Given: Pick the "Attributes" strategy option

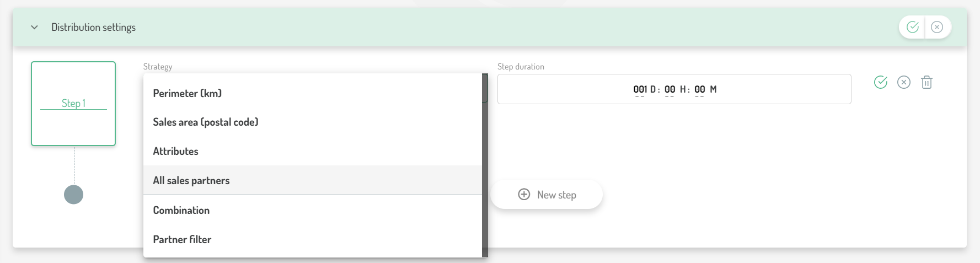Looking at the screenshot, I should [x=175, y=151].
